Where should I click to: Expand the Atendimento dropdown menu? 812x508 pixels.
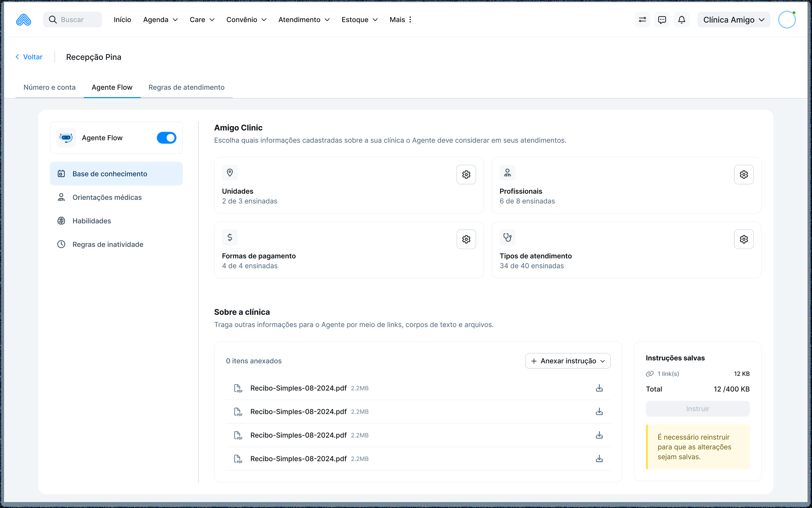[304, 20]
